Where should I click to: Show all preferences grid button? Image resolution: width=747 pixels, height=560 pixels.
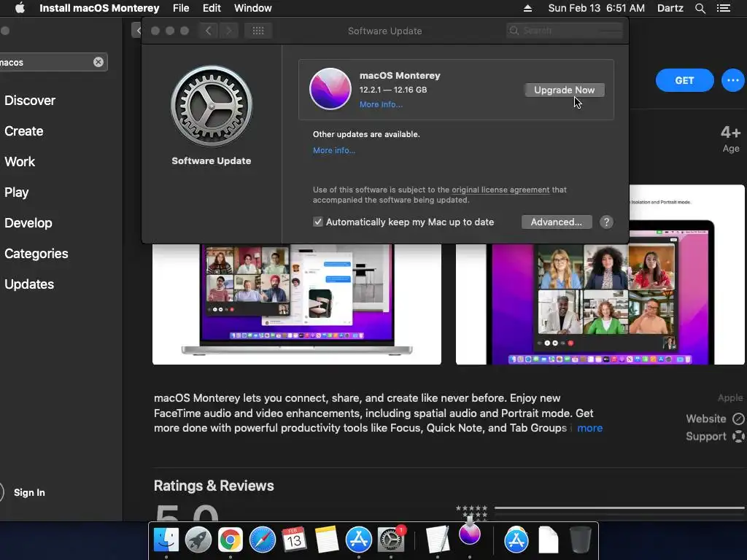tap(258, 31)
